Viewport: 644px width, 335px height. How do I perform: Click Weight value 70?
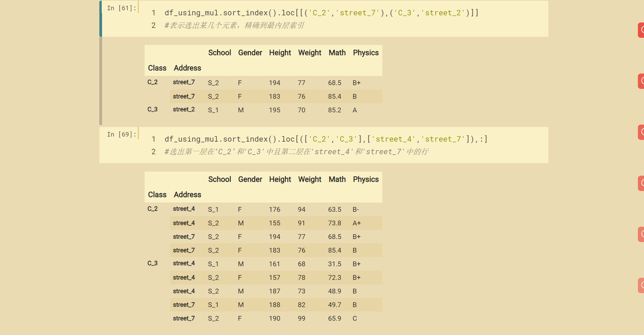[x=301, y=110]
